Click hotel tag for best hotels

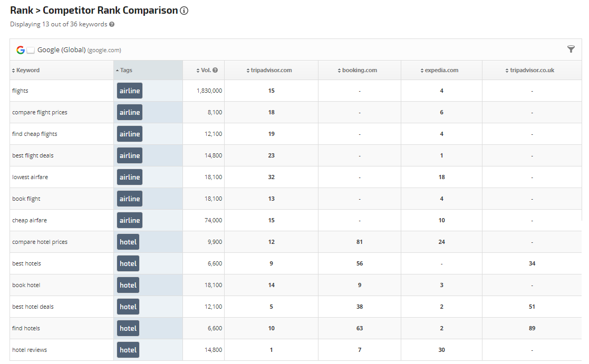click(x=128, y=263)
